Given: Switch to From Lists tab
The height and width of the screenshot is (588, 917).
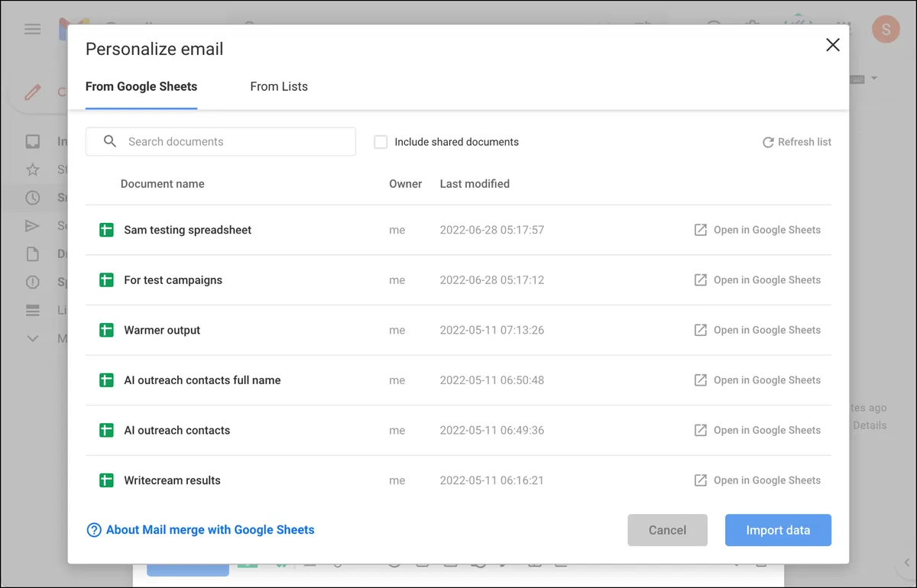Looking at the screenshot, I should point(279,86).
